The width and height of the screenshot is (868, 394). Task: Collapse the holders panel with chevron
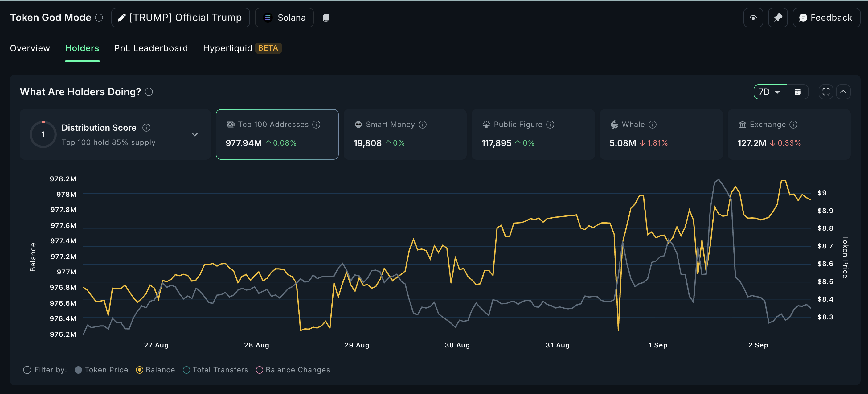[x=843, y=92]
